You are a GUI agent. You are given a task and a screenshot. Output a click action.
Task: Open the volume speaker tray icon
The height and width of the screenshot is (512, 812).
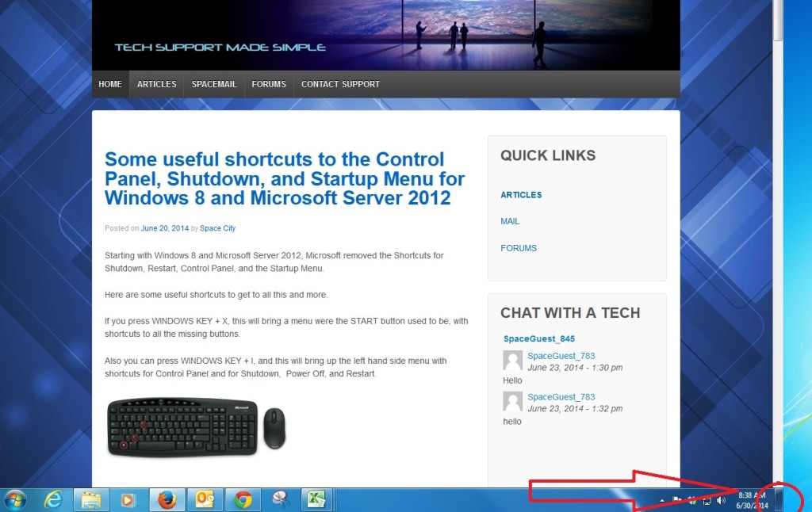pyautogui.click(x=721, y=501)
